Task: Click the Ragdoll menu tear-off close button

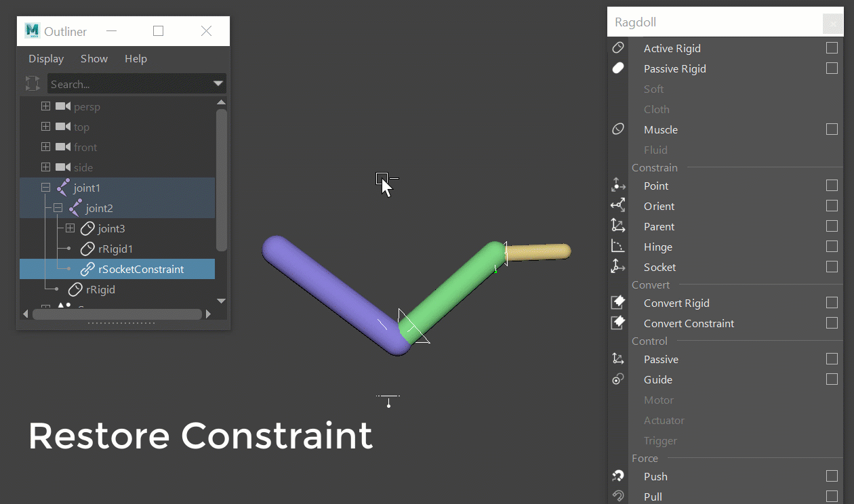Action: pos(832,23)
